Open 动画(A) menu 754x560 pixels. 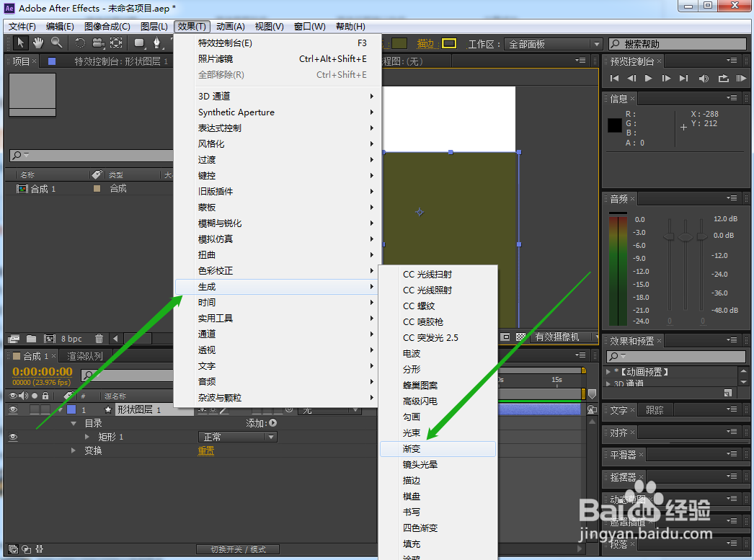(x=231, y=27)
